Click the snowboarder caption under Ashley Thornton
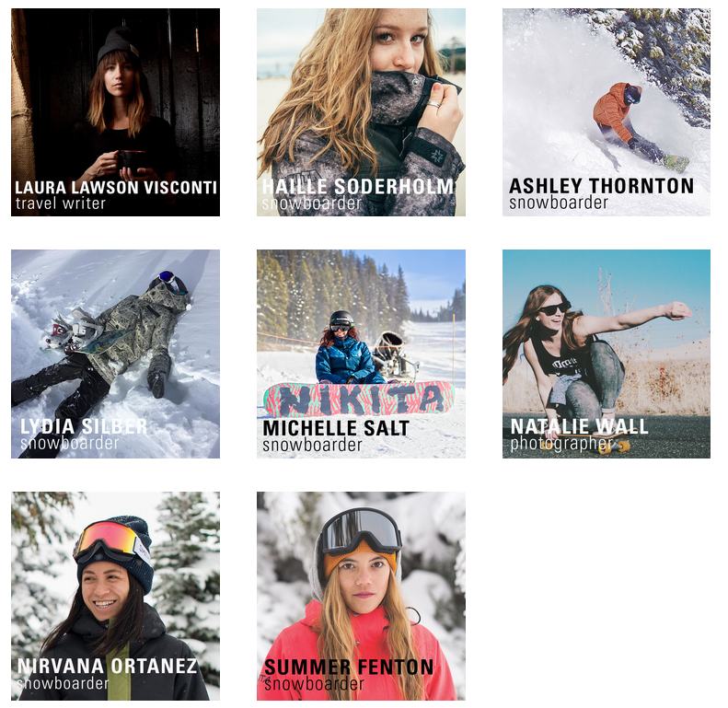The image size is (728, 708). 559,203
